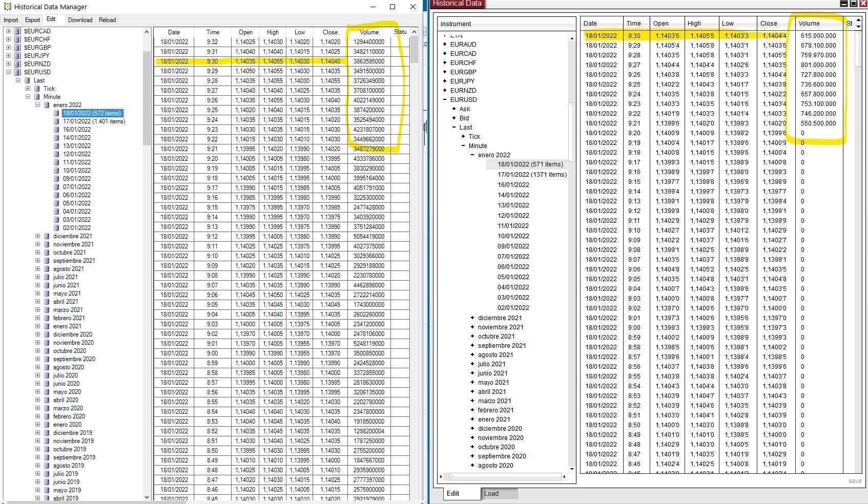Screen dimensions: 868x504
Task: Collapse the Minute node in Historical Data
Action: click(x=463, y=146)
